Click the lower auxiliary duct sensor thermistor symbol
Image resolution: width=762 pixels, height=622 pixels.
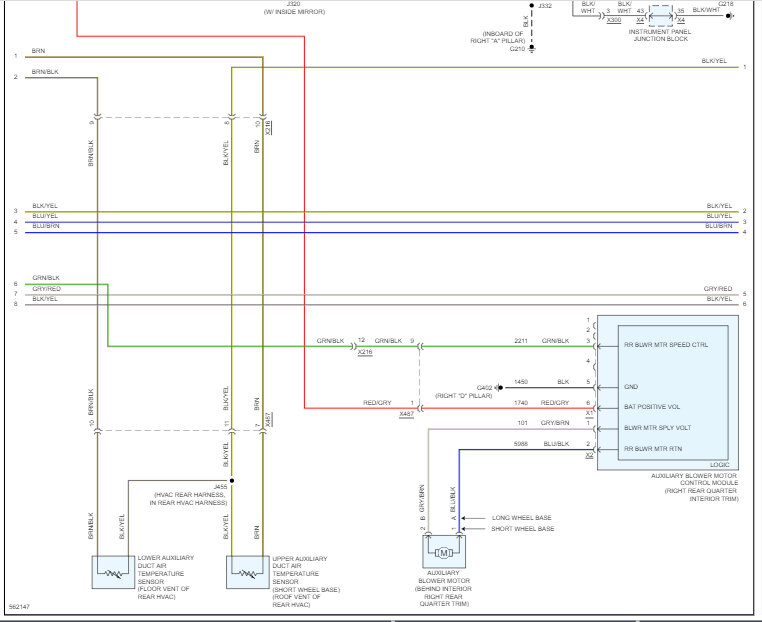pyautogui.click(x=113, y=574)
